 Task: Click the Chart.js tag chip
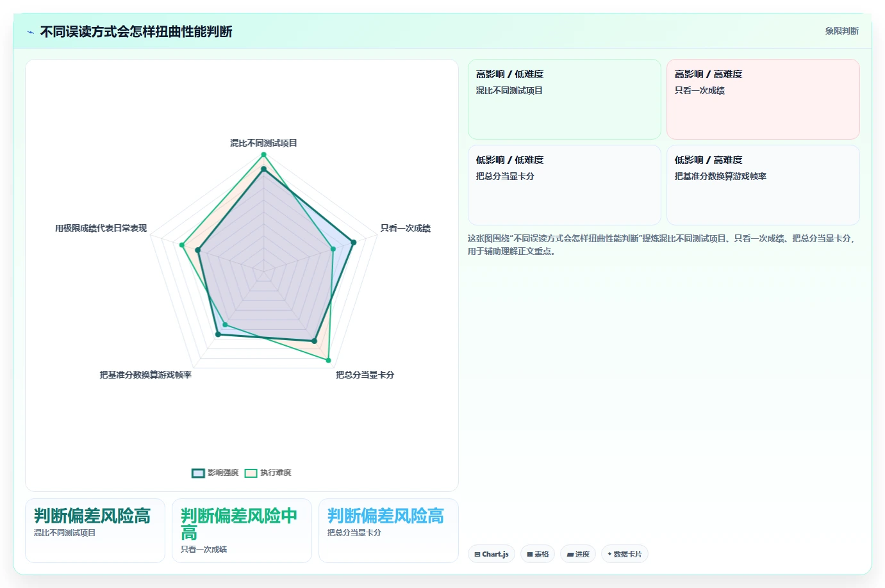coord(492,554)
